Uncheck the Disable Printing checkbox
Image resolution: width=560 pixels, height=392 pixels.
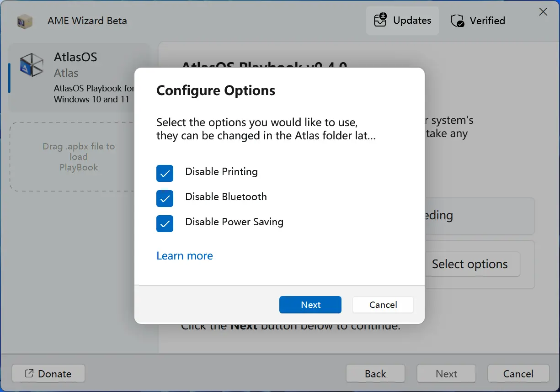[165, 173]
